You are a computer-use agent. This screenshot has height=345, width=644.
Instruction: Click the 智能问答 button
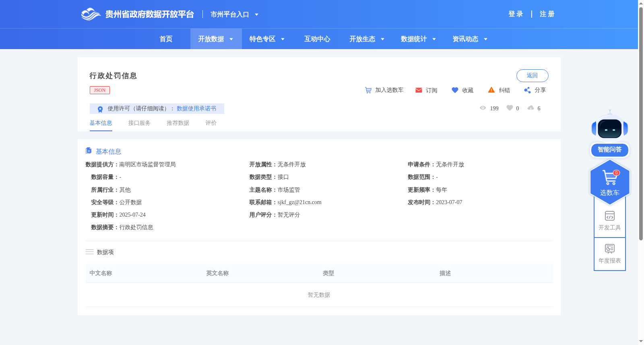pos(610,150)
